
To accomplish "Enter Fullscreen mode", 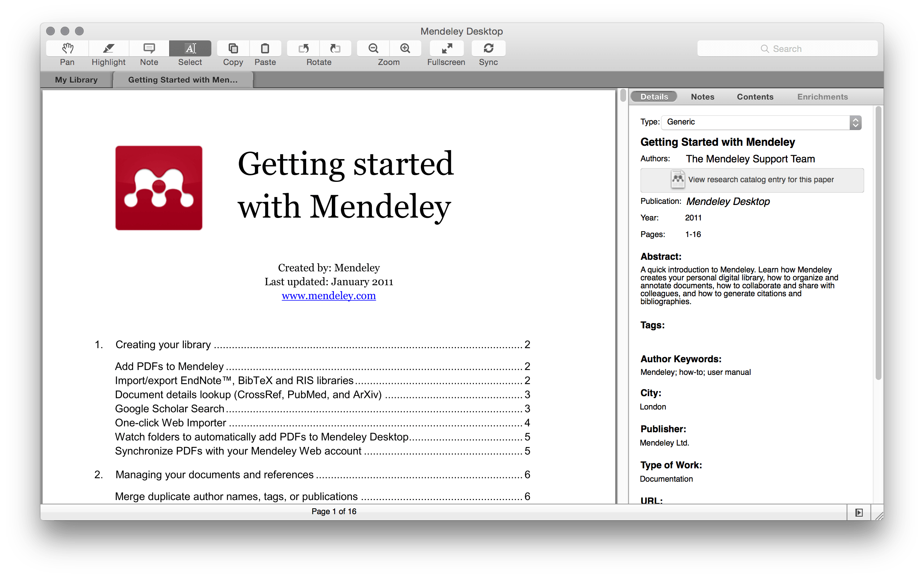I will pos(447,49).
